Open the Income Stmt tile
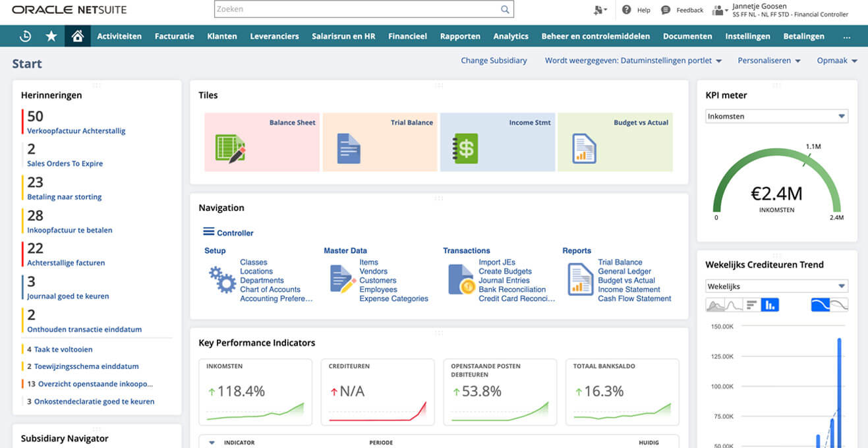868x448 pixels. [498, 142]
